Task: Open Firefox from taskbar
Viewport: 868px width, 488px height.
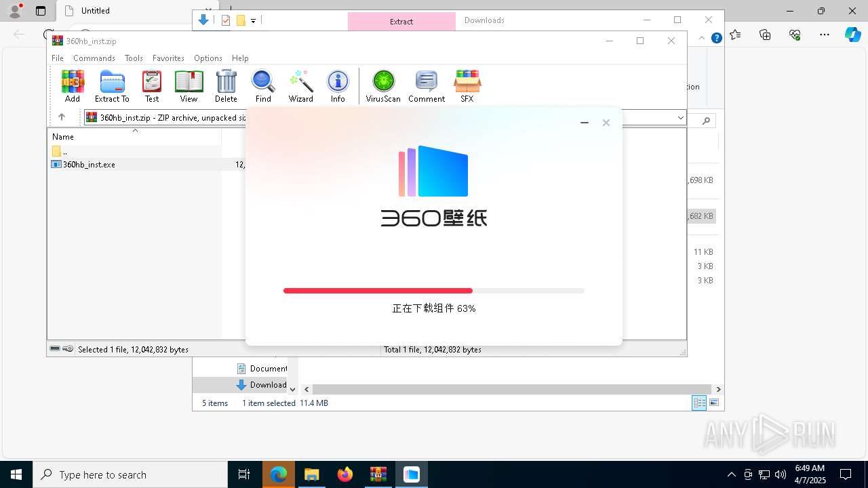Action: point(345,474)
